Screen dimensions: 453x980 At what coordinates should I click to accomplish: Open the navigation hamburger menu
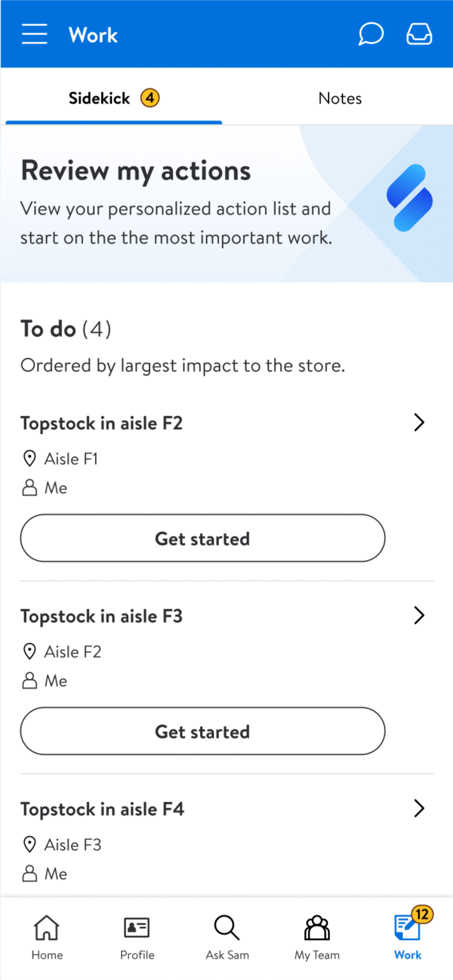[34, 34]
